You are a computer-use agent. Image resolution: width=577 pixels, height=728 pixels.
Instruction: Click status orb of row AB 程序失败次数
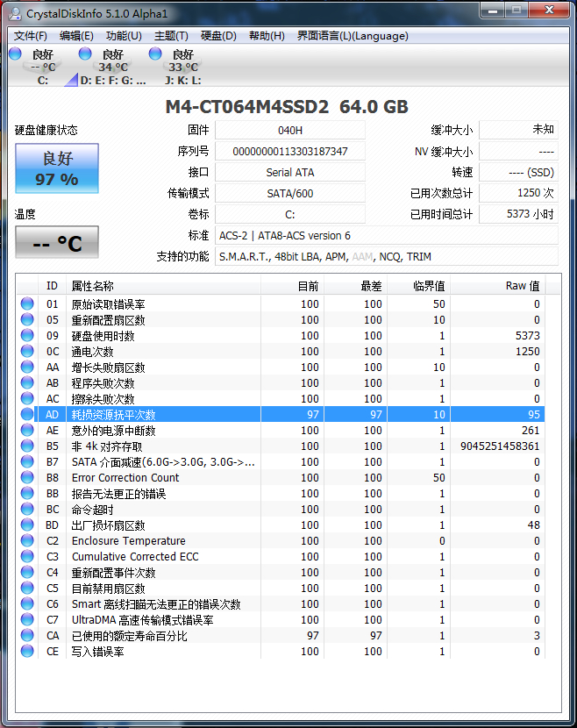pyautogui.click(x=27, y=382)
